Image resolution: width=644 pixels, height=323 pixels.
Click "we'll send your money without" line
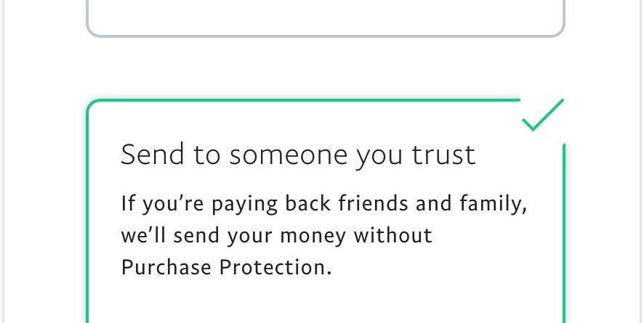coord(276,236)
